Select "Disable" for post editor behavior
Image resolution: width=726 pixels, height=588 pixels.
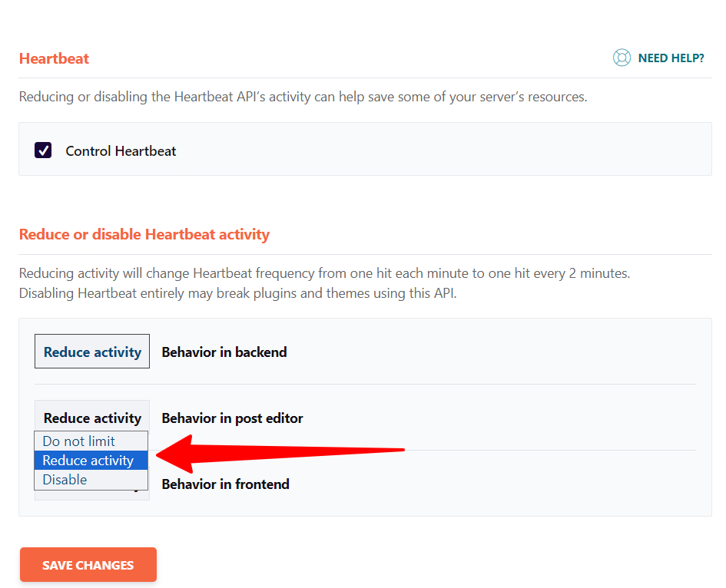[x=91, y=479]
